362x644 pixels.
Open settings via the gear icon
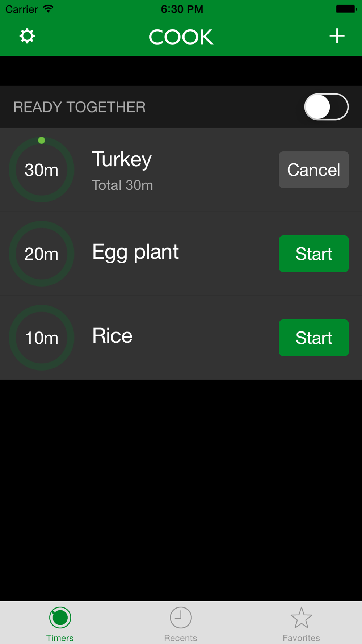click(27, 36)
